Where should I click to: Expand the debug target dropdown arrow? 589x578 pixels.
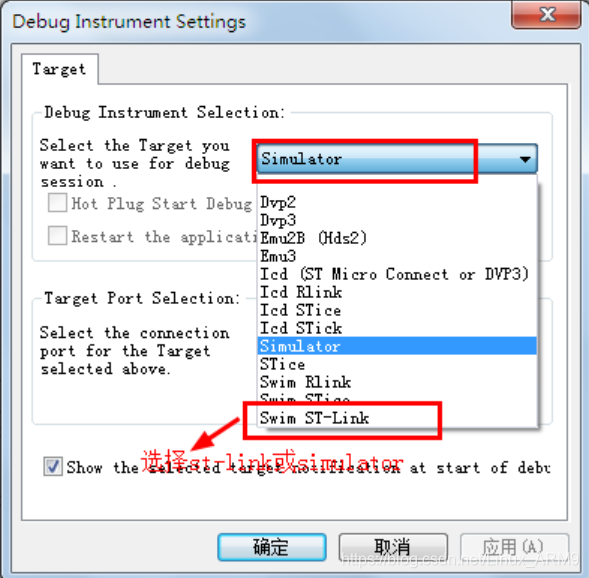(x=525, y=159)
